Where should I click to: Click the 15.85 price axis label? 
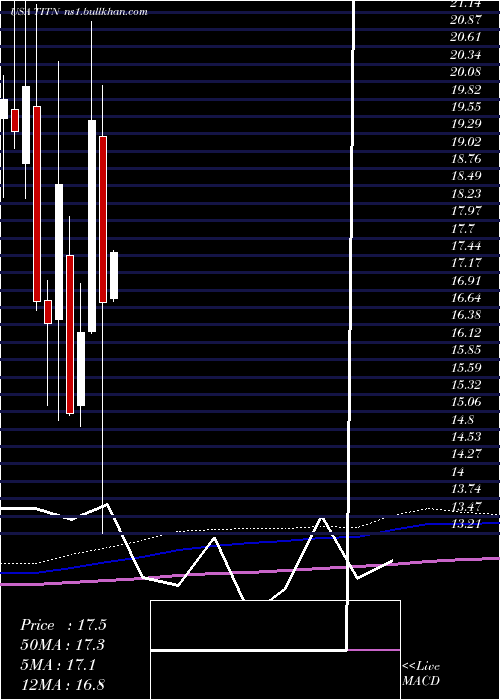(466, 350)
